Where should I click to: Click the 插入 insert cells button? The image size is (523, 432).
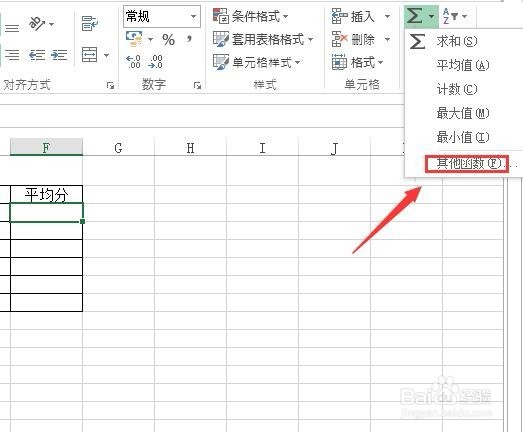(x=353, y=16)
